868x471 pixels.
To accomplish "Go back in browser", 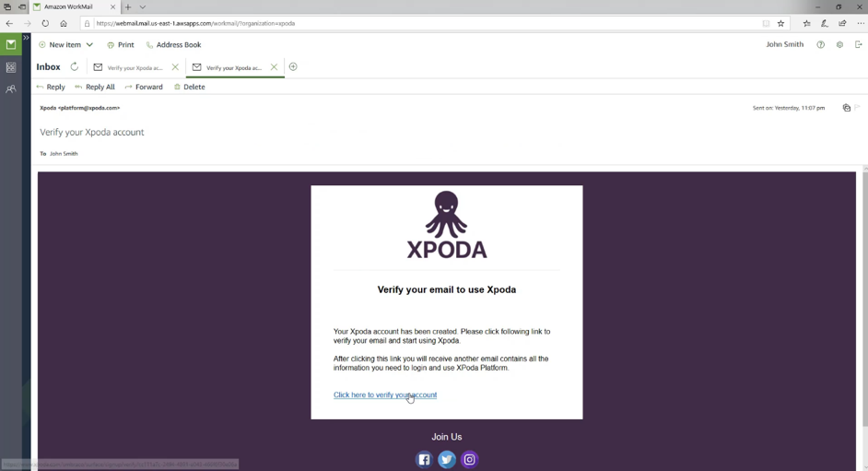I will pos(9,23).
